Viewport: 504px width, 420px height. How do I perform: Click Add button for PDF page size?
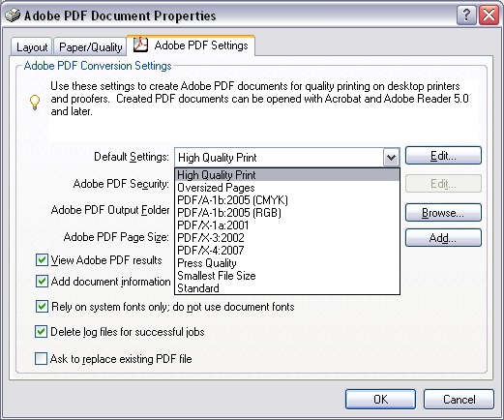tap(443, 238)
